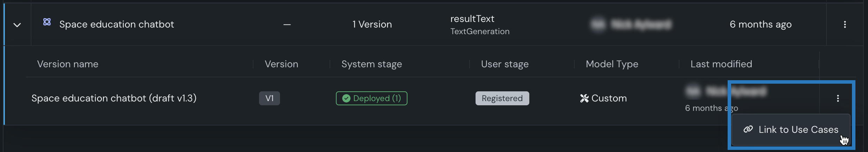Click the registered model icon beside chatbot name
Screen dimensions: 868x152
pyautogui.click(x=47, y=22)
